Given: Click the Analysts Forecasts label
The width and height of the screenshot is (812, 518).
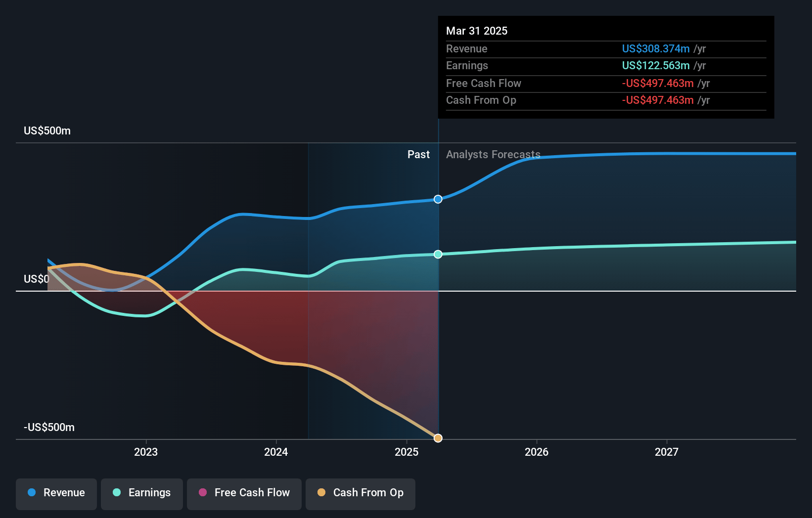Looking at the screenshot, I should tap(493, 155).
